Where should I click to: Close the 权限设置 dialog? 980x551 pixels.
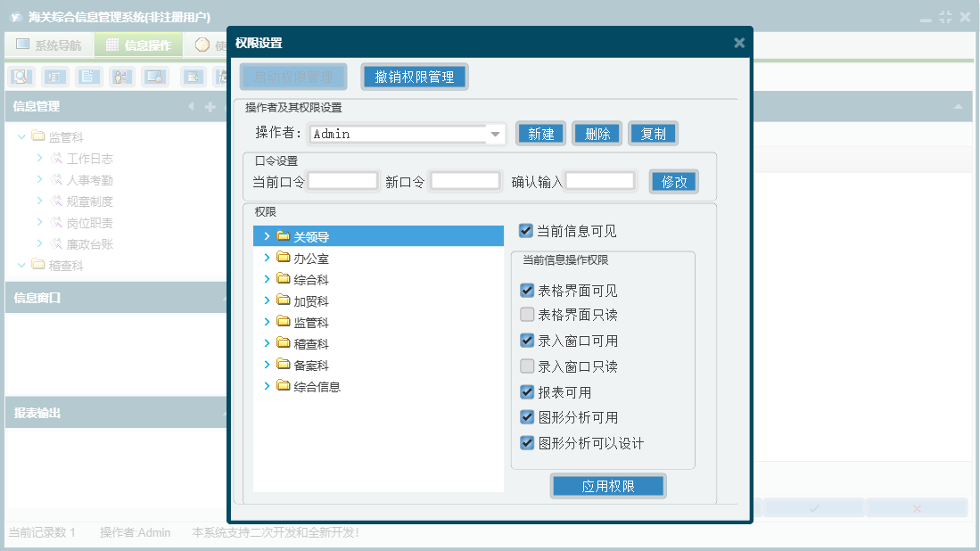(739, 43)
